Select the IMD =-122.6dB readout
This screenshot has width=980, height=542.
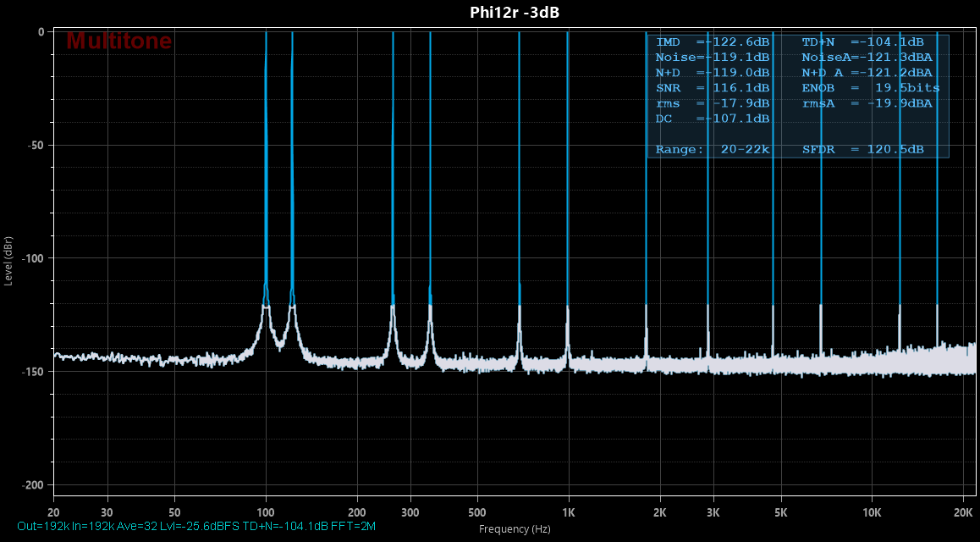pyautogui.click(x=713, y=42)
